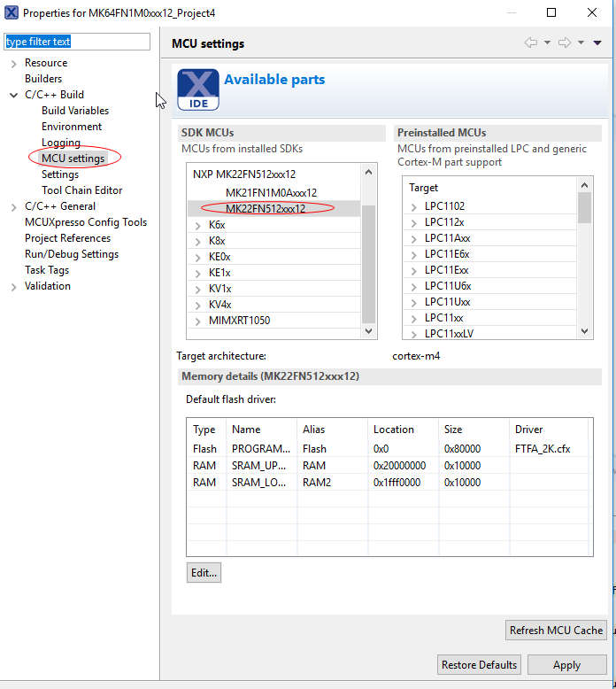Select the SRAM_LO RAM2 memory row

(x=389, y=482)
